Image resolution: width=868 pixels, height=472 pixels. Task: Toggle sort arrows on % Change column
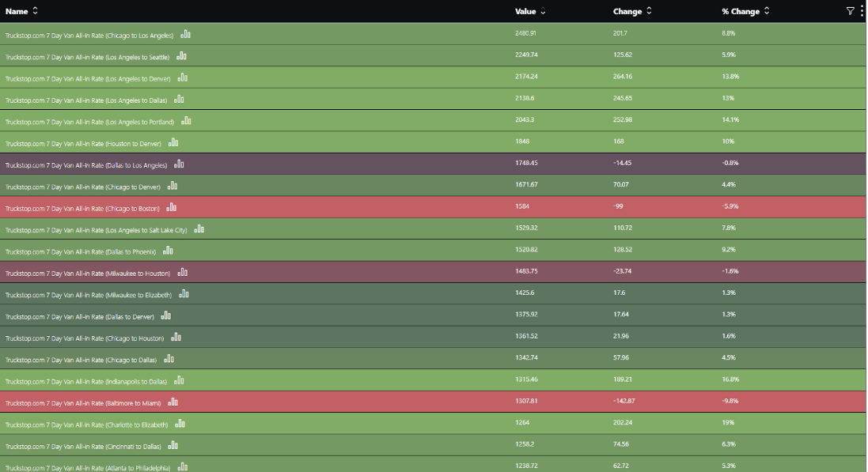[x=767, y=11]
